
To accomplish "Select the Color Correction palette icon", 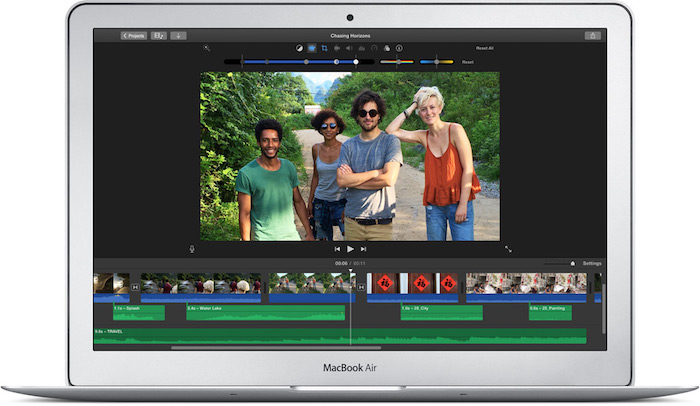I will [312, 48].
